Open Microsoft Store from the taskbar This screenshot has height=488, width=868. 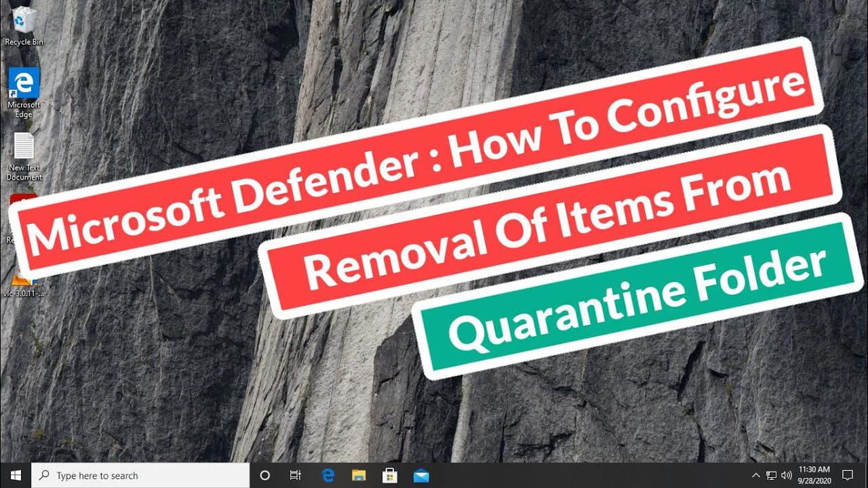390,475
